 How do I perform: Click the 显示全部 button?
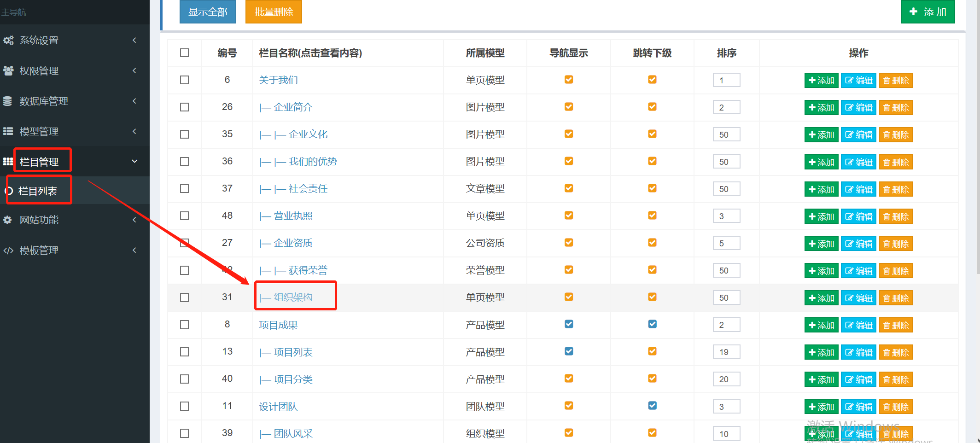click(x=208, y=12)
